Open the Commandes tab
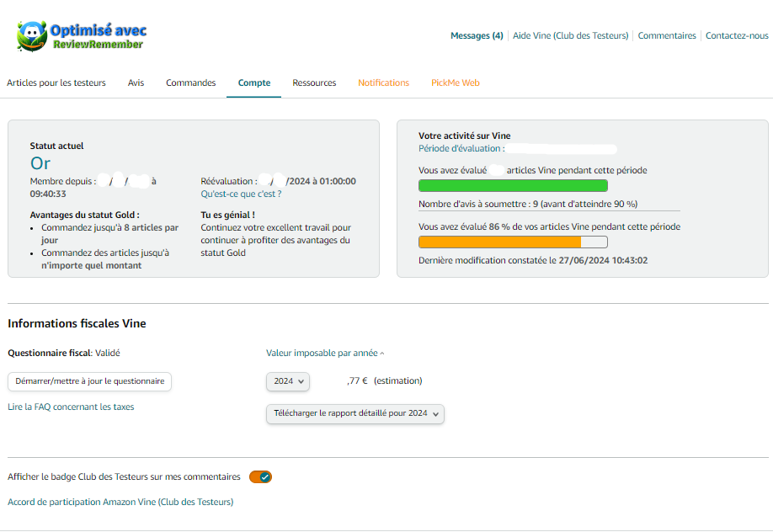Viewport: 773px width, 532px height. click(190, 82)
